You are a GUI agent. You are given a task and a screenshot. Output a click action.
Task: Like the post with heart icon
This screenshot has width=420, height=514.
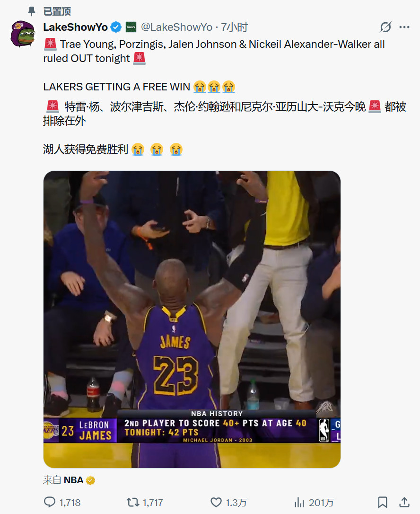[216, 502]
